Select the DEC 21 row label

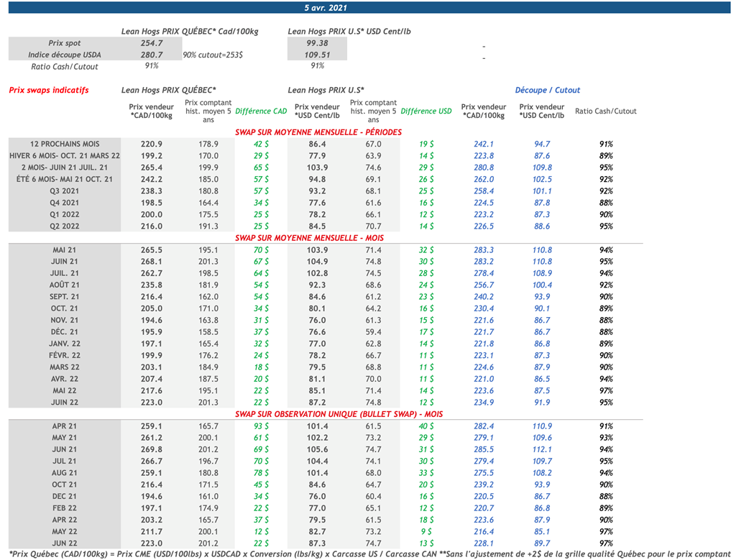point(65,496)
